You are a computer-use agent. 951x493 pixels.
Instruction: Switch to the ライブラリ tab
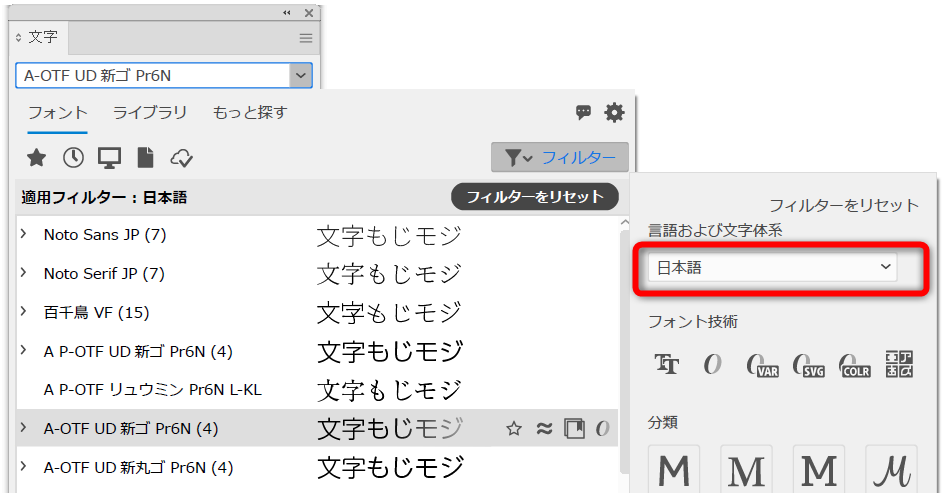(x=150, y=112)
